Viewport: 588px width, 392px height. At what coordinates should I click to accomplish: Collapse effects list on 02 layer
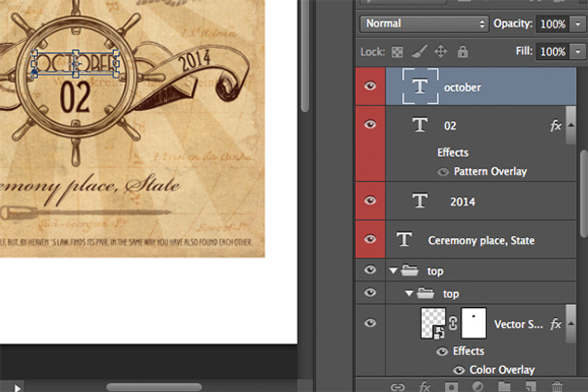[571, 125]
